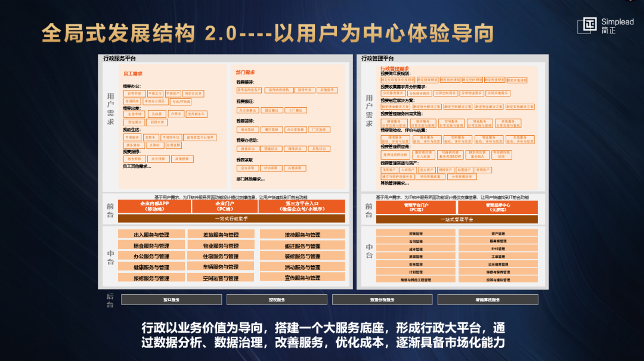The width and height of the screenshot is (644, 361).
Task: Click the 宣传服务与管理 box
Action: point(302,278)
